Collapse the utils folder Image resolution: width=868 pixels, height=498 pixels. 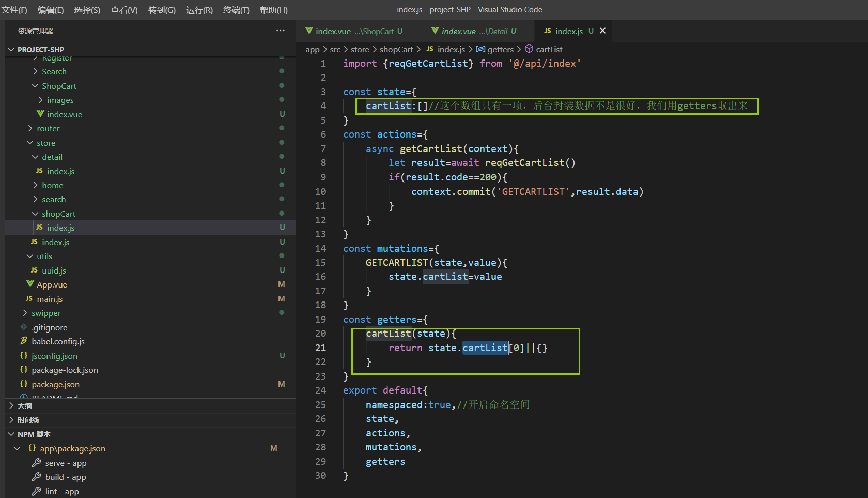tap(44, 256)
